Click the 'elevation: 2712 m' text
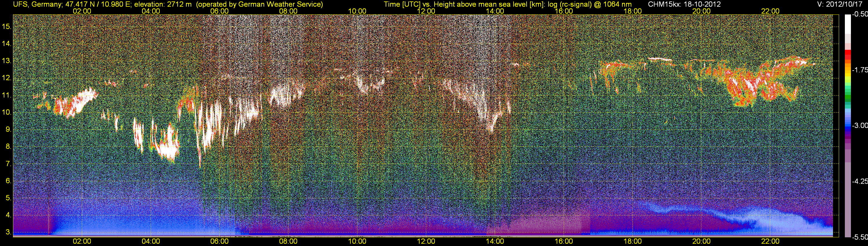The image size is (868, 246). 163,4
